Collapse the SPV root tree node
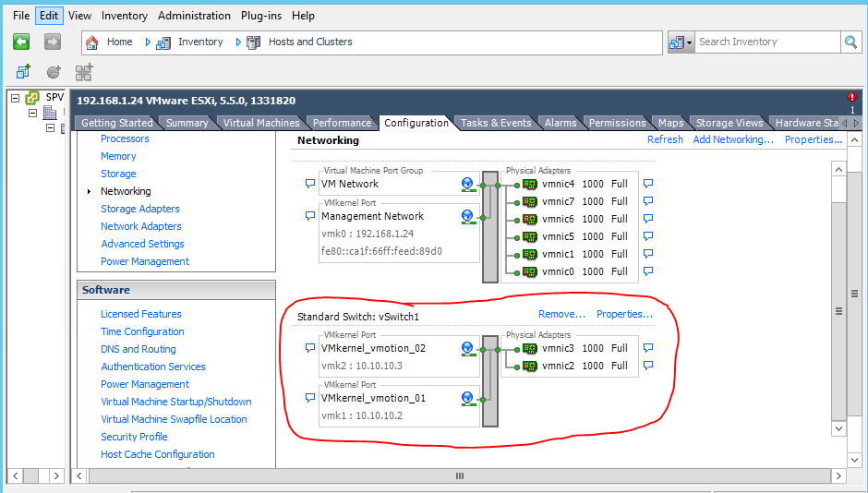The image size is (868, 493). (x=16, y=98)
